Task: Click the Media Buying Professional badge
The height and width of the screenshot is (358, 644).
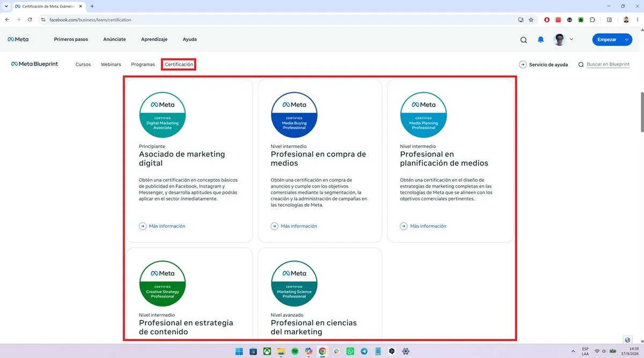Action: [x=294, y=115]
